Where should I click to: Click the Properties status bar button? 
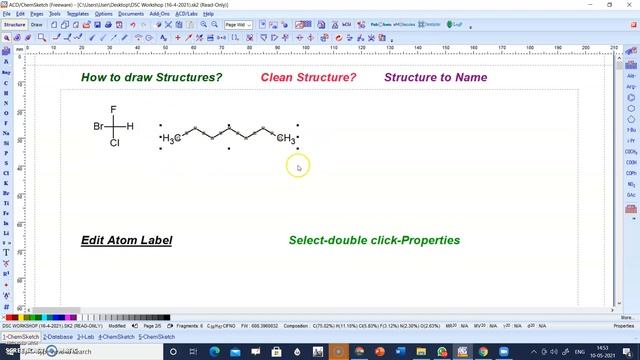(624, 326)
